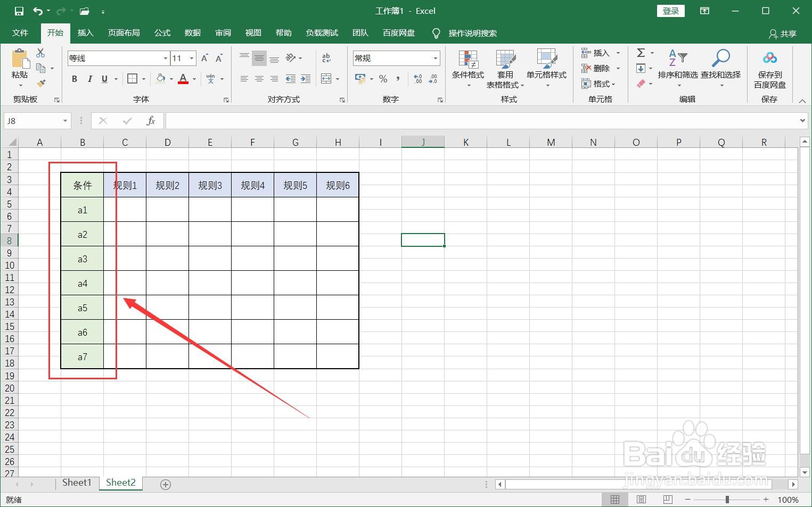
Task: Open the font name dropdown 等线
Action: pyautogui.click(x=166, y=59)
